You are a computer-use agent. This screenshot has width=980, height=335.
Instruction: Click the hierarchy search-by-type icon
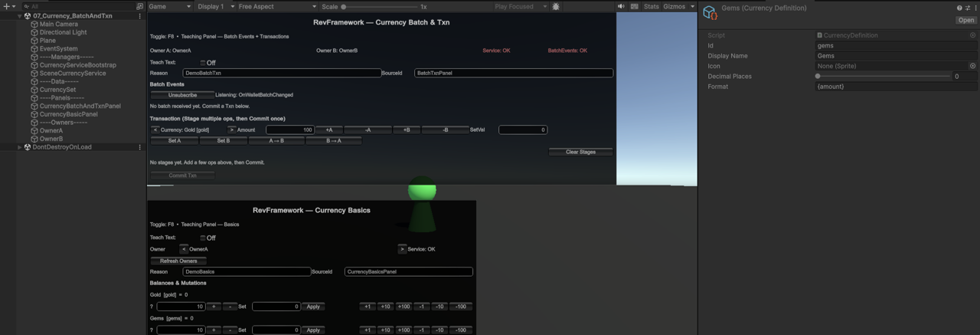coord(27,6)
